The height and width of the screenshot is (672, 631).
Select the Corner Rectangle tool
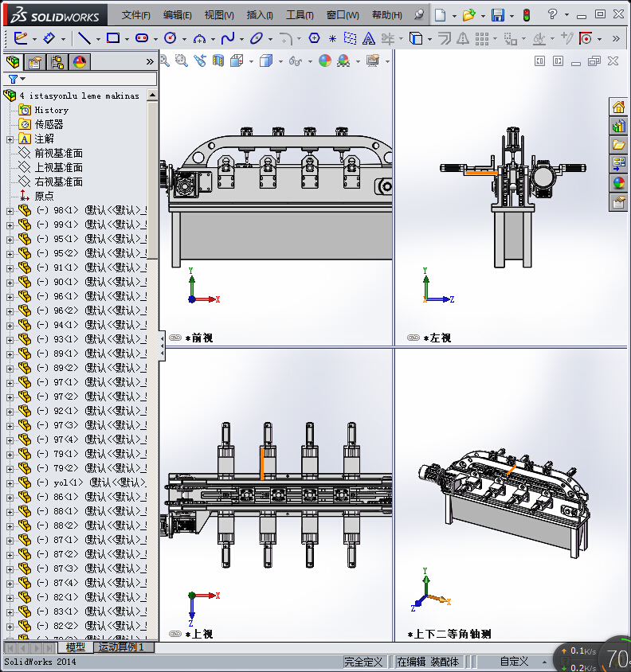click(113, 38)
